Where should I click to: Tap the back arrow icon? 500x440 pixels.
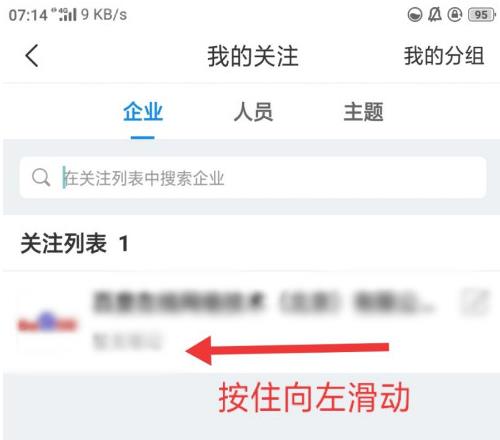(32, 56)
